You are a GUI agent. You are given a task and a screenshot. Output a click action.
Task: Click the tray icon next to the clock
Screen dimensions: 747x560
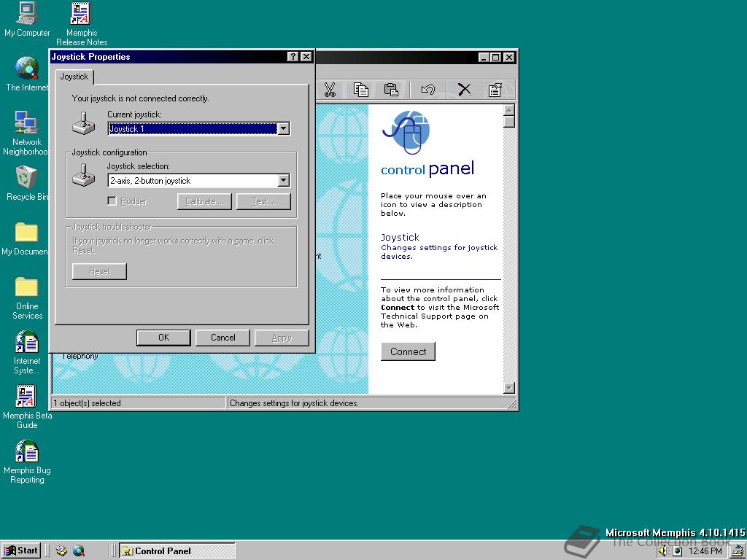pos(677,551)
